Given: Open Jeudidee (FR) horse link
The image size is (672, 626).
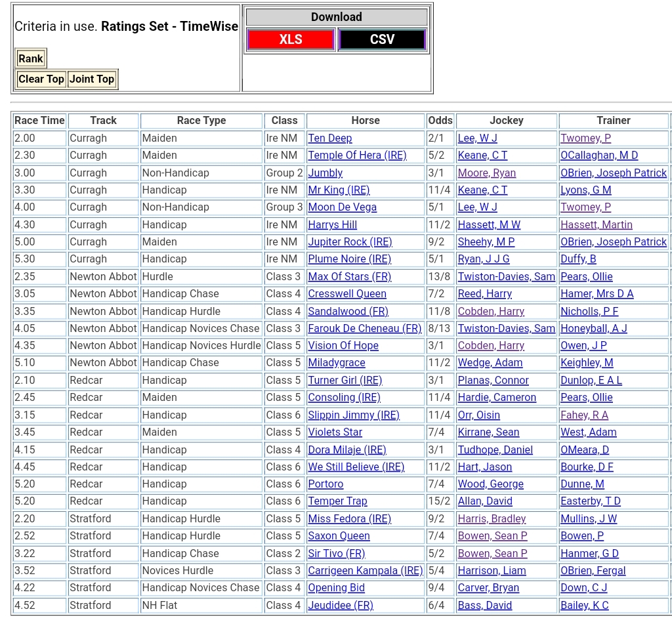Looking at the screenshot, I should click(340, 606).
